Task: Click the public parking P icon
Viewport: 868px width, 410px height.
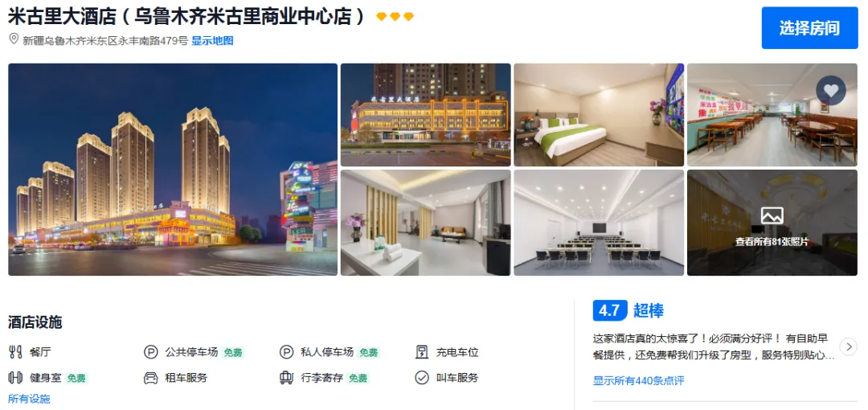Action: point(150,352)
